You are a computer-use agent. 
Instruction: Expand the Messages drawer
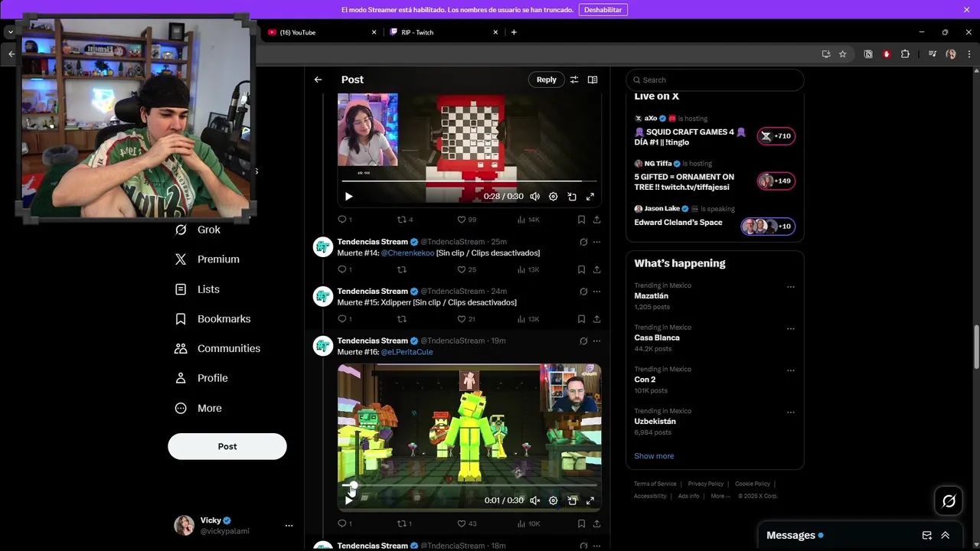[946, 536]
